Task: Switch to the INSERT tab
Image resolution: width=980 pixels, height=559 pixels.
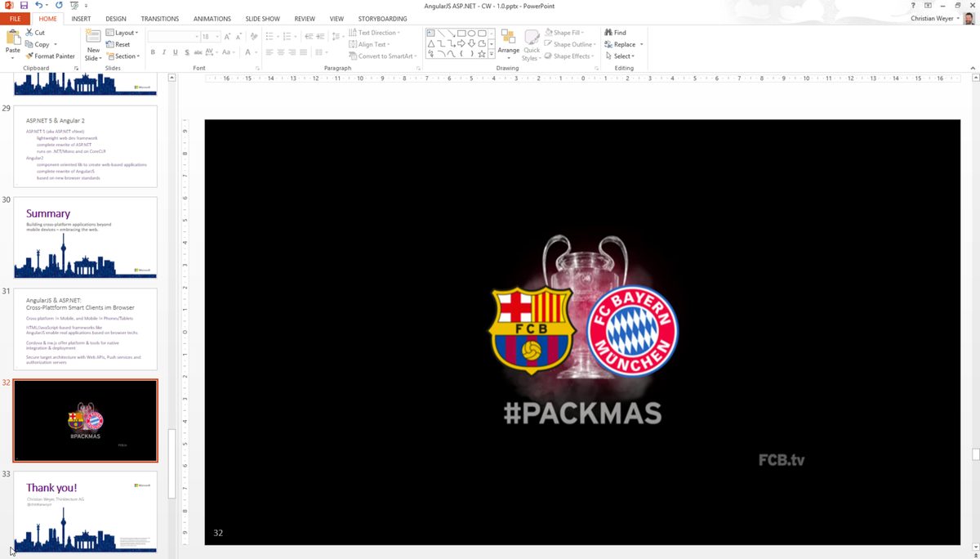Action: click(81, 19)
